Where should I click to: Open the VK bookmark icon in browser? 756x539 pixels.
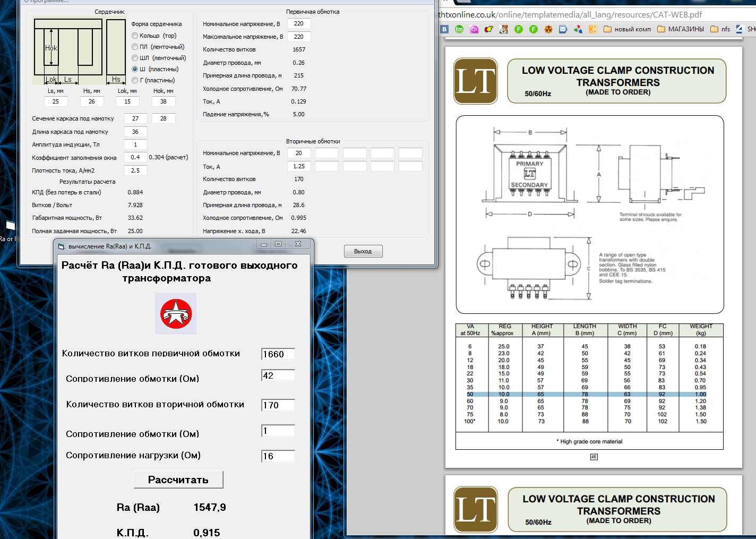444,29
